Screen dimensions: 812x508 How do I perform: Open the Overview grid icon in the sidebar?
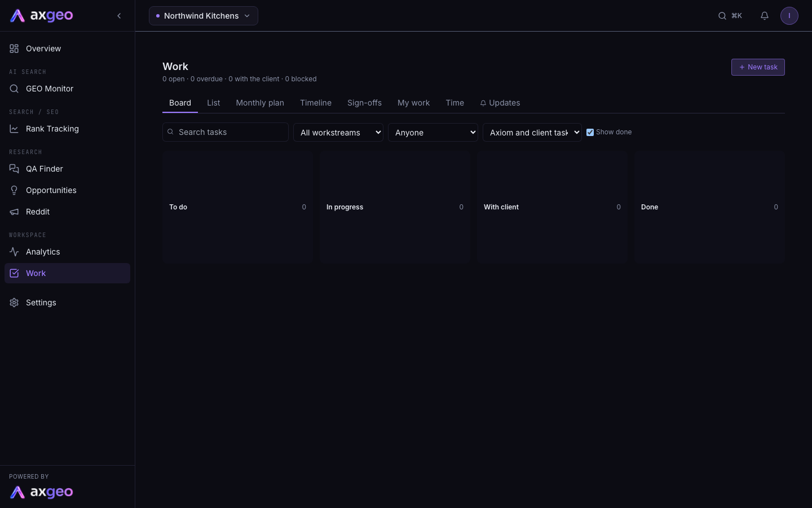(x=14, y=49)
